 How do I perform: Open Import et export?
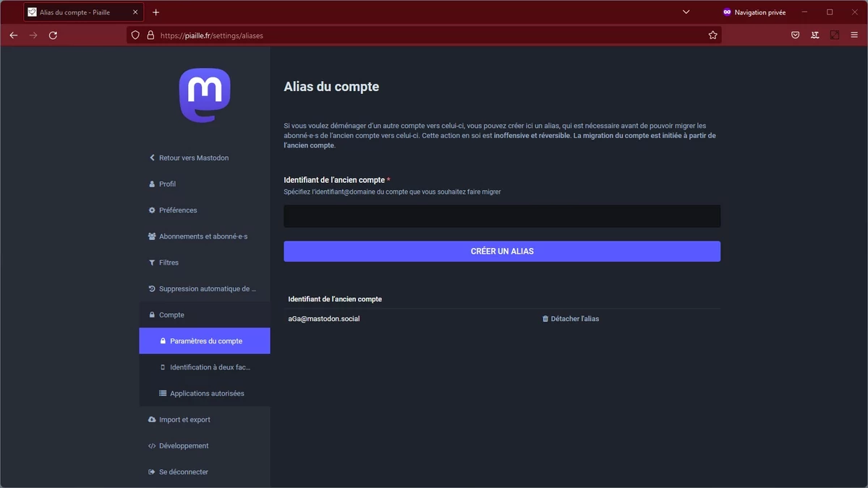pyautogui.click(x=205, y=419)
